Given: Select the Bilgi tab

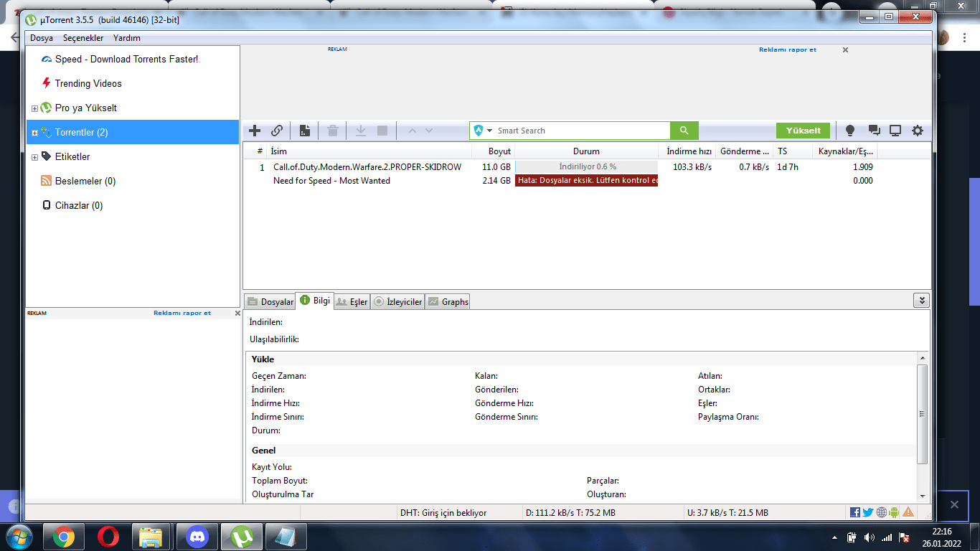Looking at the screenshot, I should [314, 301].
